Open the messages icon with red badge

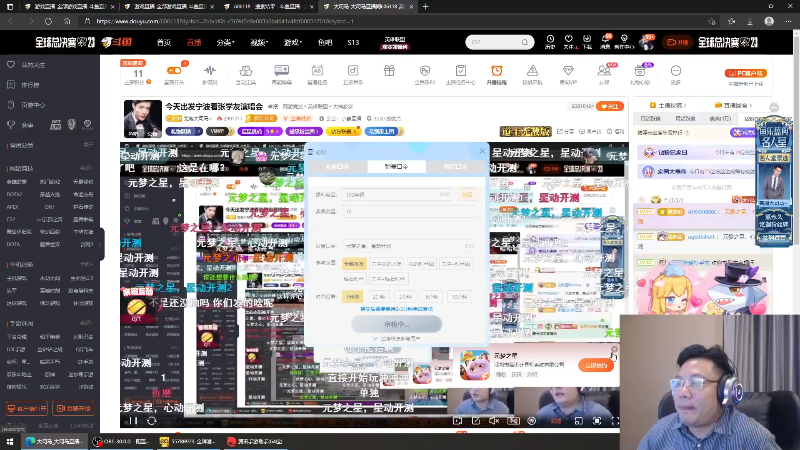pos(605,39)
